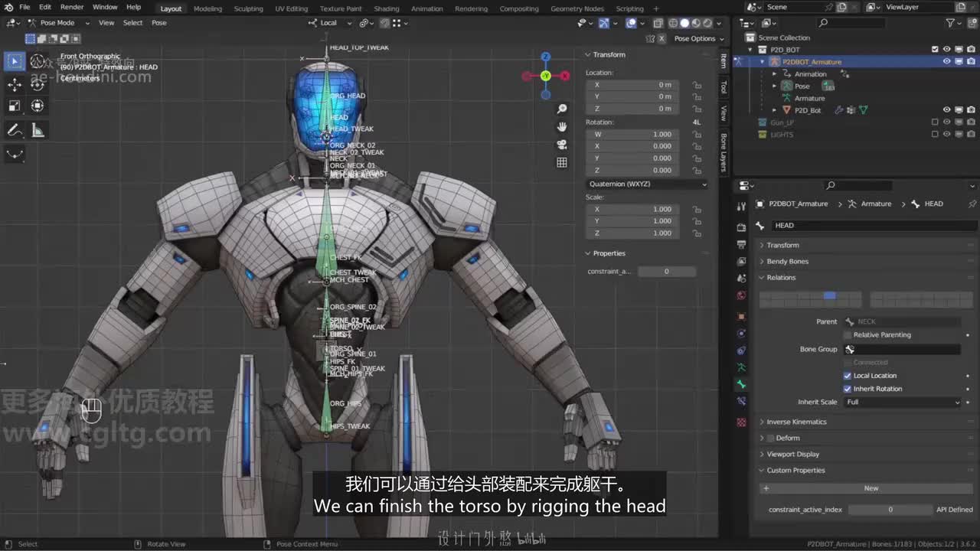980x551 pixels.
Task: Click the Bone Group field
Action: coord(902,350)
